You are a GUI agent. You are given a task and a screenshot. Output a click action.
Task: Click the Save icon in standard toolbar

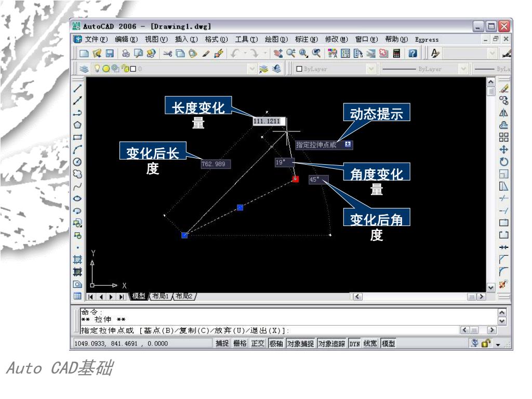point(109,54)
